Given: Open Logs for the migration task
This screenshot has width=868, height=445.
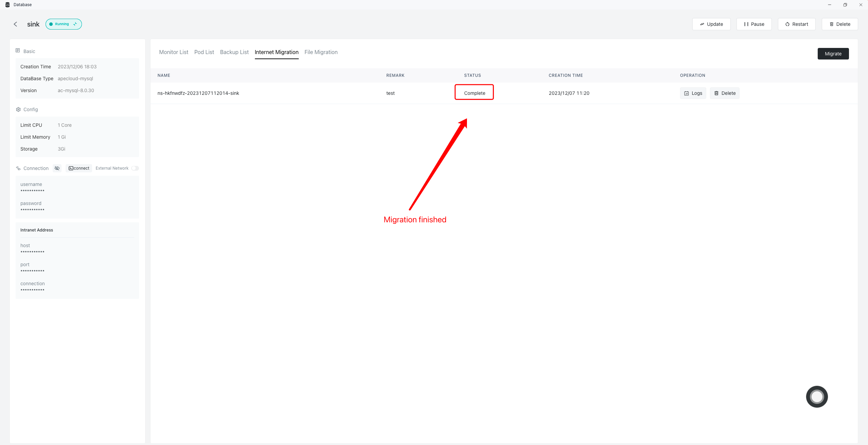Looking at the screenshot, I should tap(693, 93).
